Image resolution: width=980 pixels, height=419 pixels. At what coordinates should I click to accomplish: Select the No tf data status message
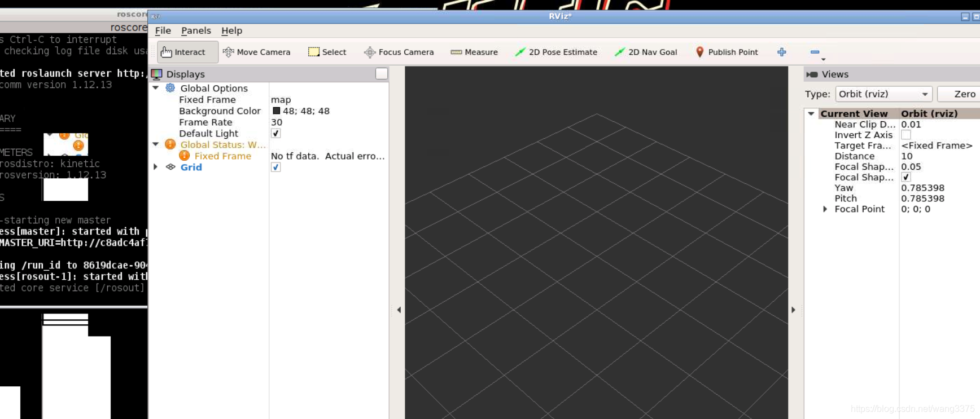click(x=328, y=156)
